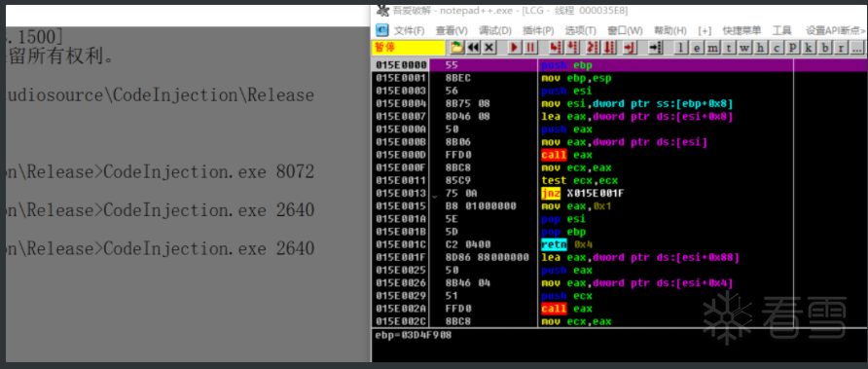Open the 帮助(H) menu
Viewport: 868px width, 369px height.
[670, 30]
